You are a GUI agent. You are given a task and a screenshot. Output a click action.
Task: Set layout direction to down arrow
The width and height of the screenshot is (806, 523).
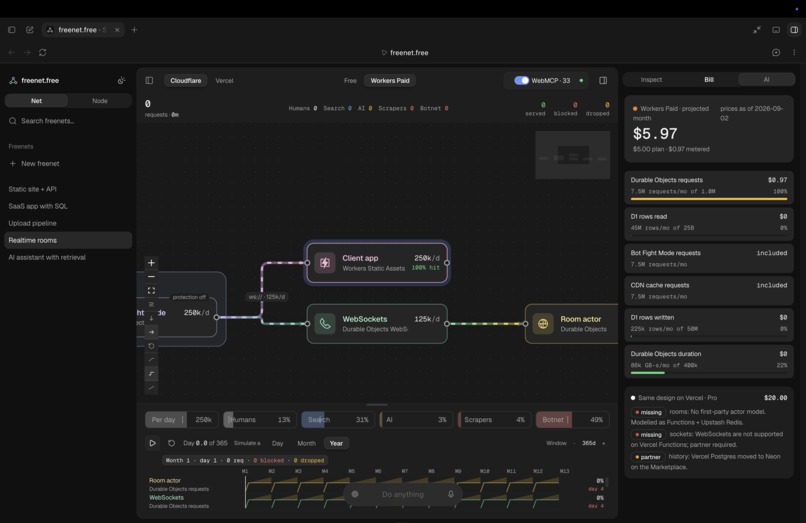point(151,318)
